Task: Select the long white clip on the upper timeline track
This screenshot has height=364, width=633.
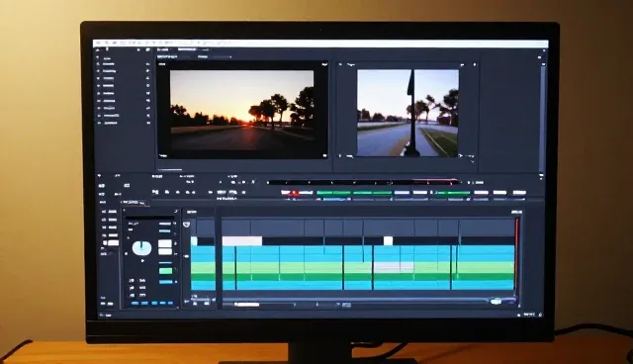Action: coord(241,241)
